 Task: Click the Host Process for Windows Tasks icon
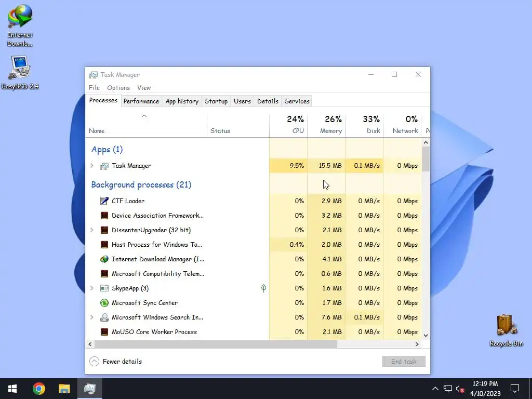(104, 245)
